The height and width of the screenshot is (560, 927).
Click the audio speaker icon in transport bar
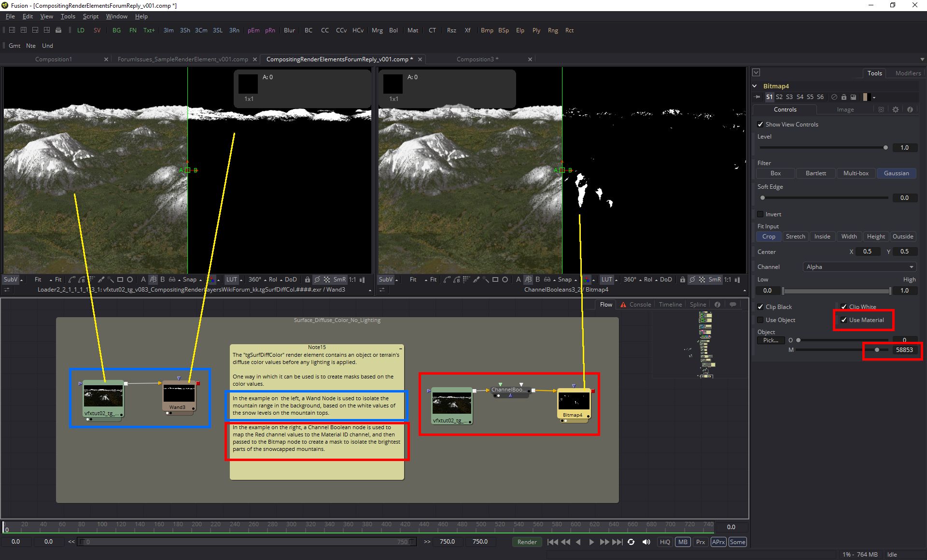tap(646, 542)
